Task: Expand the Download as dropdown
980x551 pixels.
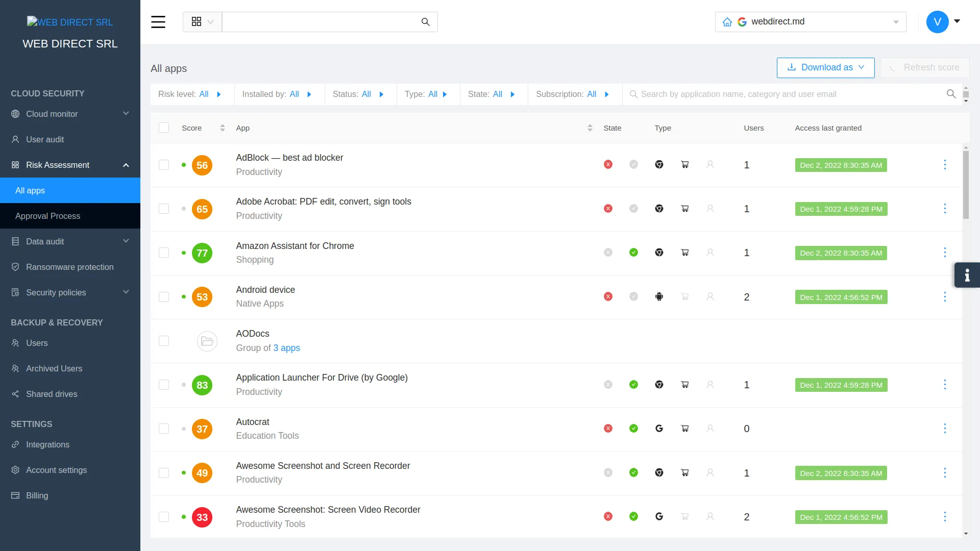Action: [x=825, y=68]
